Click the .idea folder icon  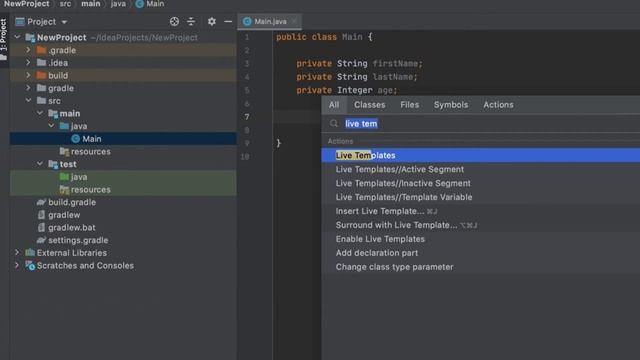click(x=41, y=62)
